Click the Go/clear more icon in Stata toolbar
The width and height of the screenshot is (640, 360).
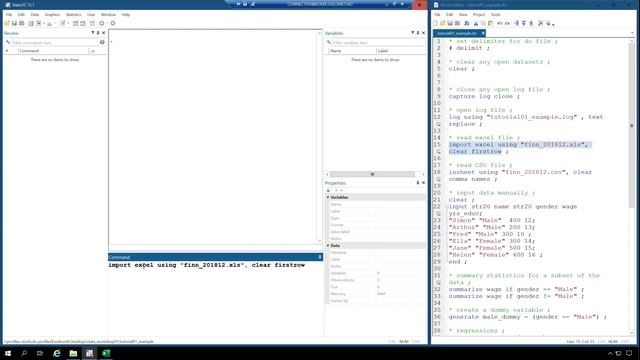(x=102, y=23)
